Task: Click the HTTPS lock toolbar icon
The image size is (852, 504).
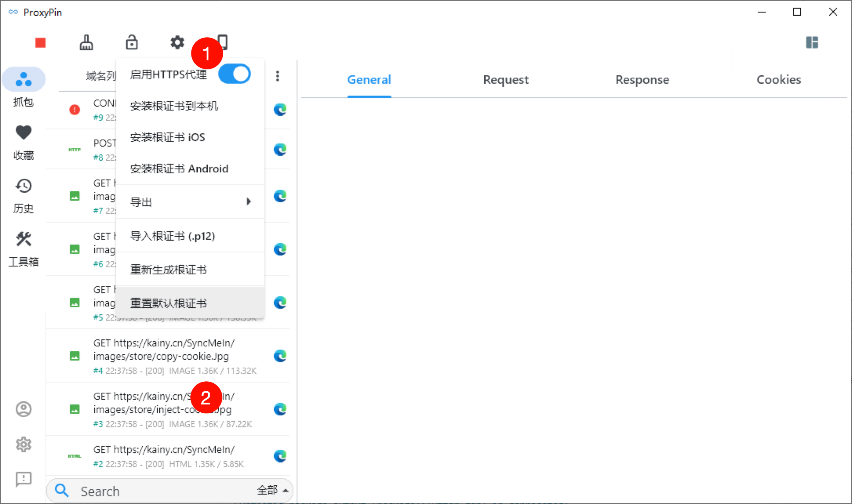Action: [x=132, y=42]
